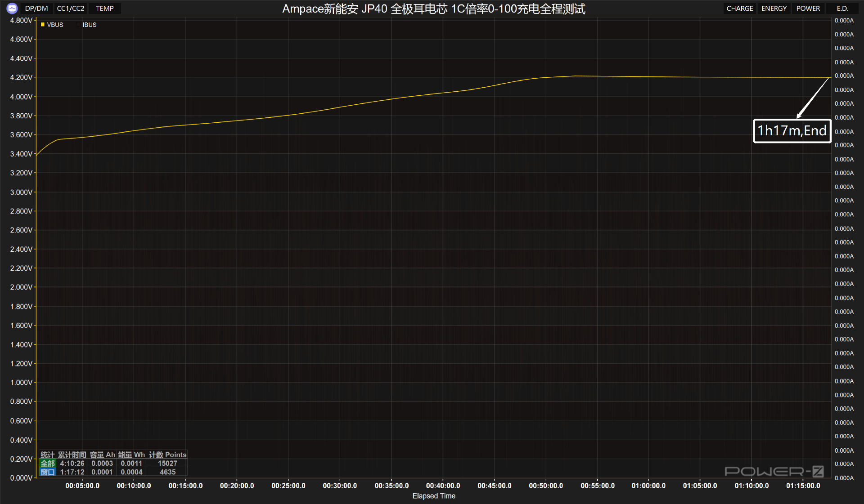Click the 00:50:00.0 time axis tick
Screen dimensions: 864x504
click(546, 486)
